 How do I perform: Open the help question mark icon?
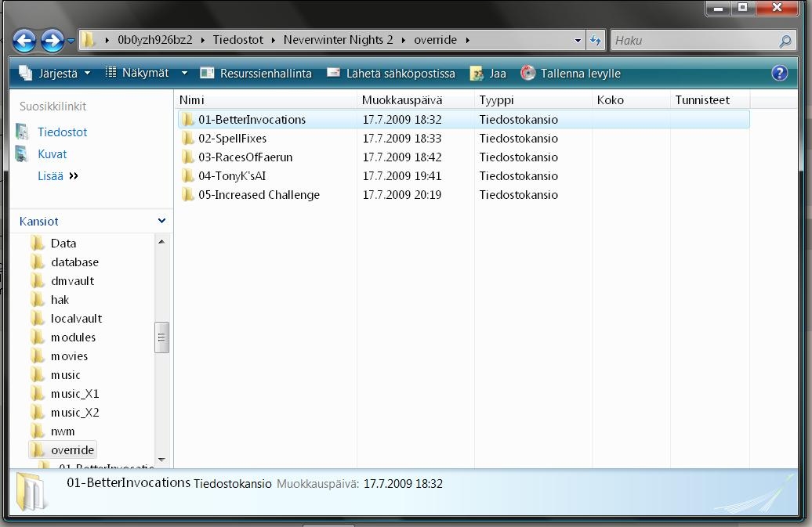(779, 73)
